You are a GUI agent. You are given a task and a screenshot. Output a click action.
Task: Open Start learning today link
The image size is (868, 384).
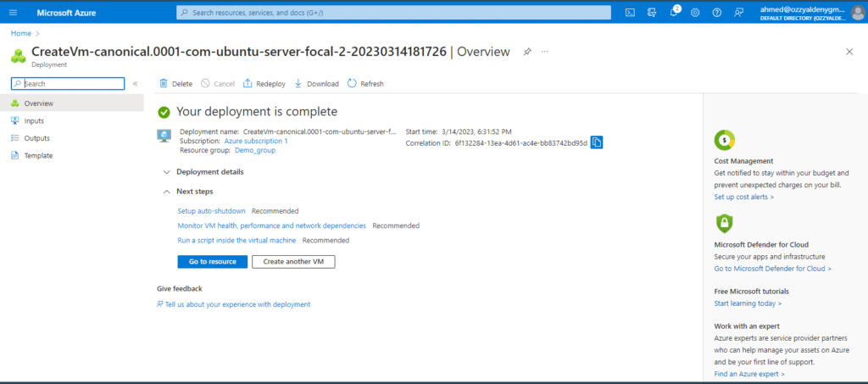748,303
